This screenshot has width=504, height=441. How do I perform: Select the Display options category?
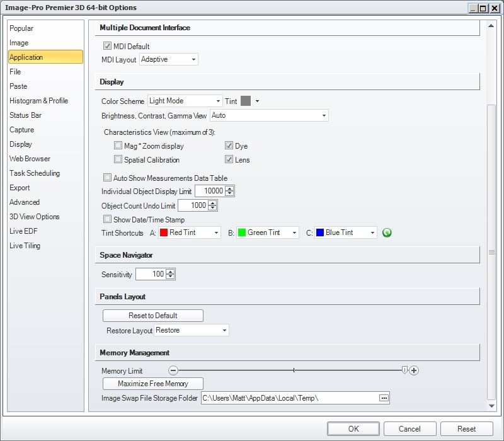point(45,144)
